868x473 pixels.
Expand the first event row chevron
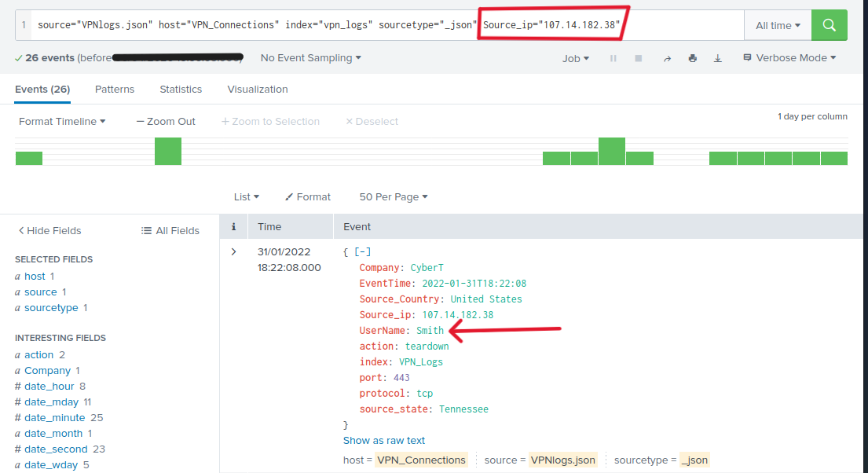click(x=233, y=251)
